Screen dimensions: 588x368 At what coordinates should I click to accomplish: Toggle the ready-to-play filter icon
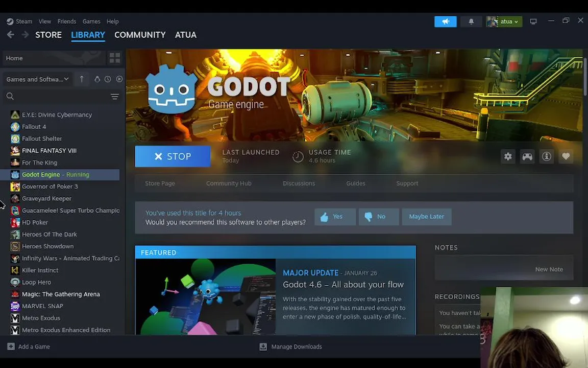coord(119,79)
